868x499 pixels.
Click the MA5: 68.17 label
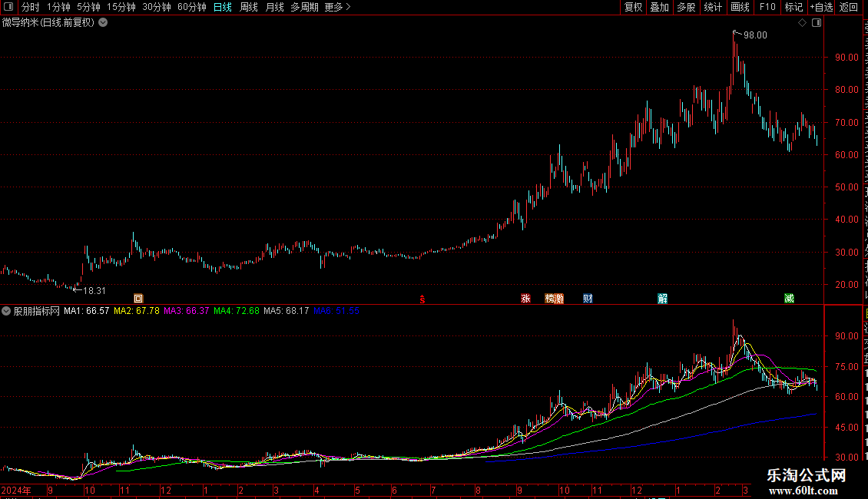(287, 311)
